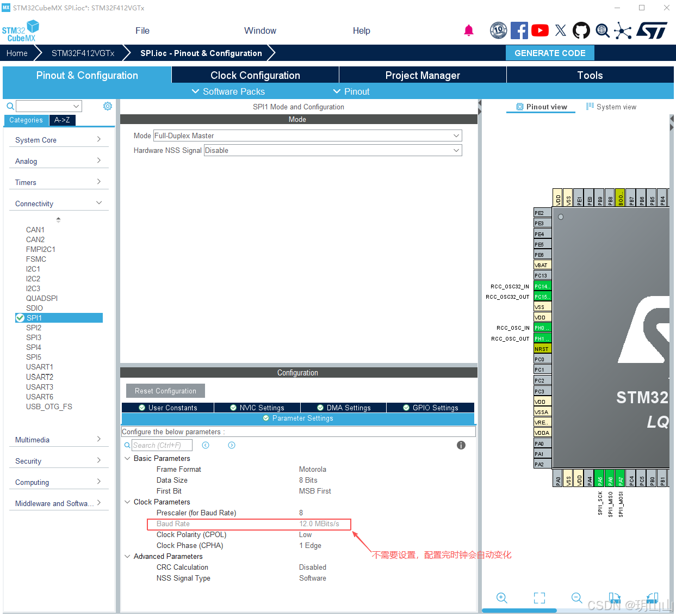Open the Help menu
The image size is (676, 616).
(x=361, y=30)
